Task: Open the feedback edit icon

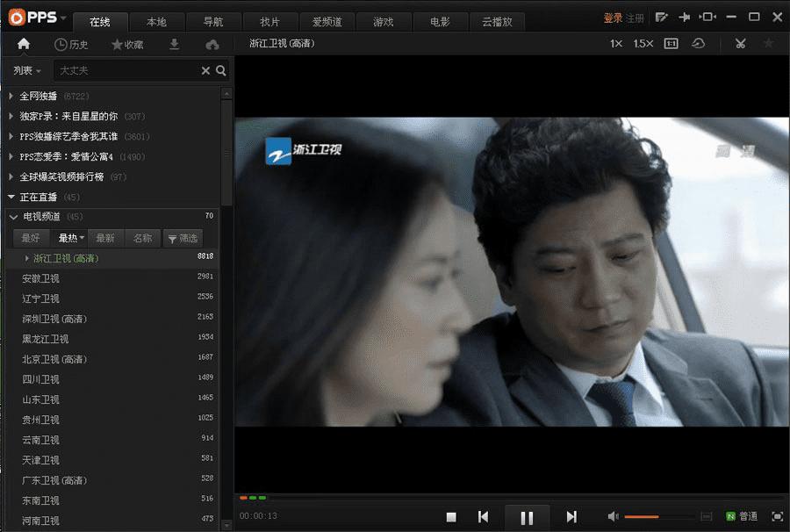Action: tap(661, 18)
